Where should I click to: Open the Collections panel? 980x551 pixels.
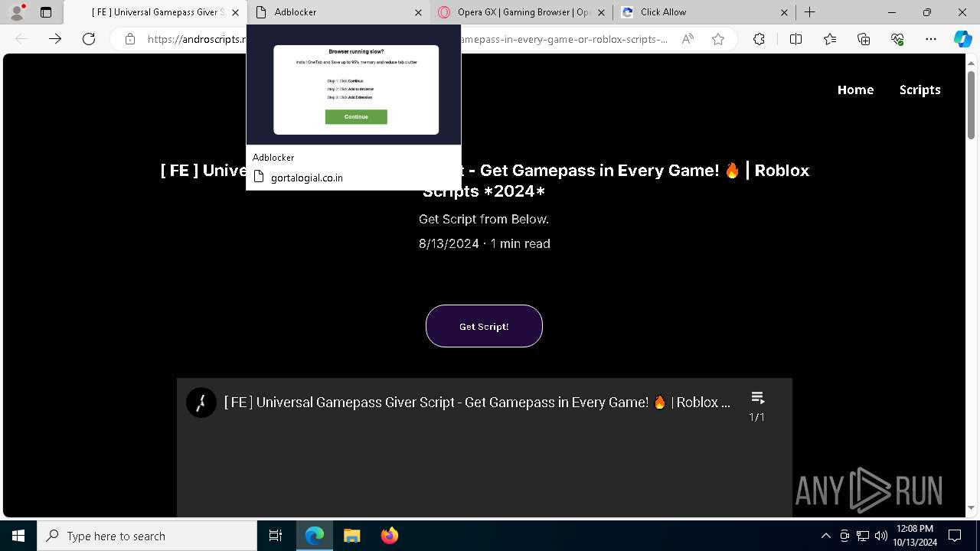coord(864,39)
